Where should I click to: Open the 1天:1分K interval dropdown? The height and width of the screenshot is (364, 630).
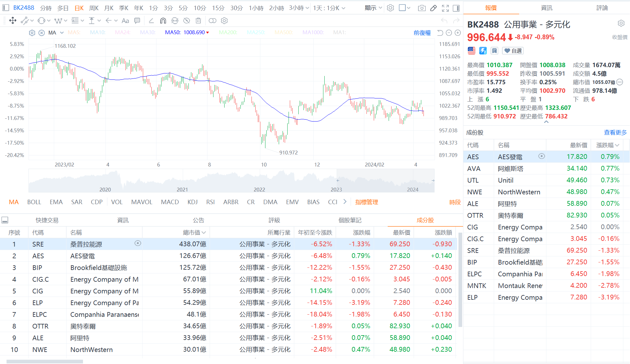click(x=329, y=8)
